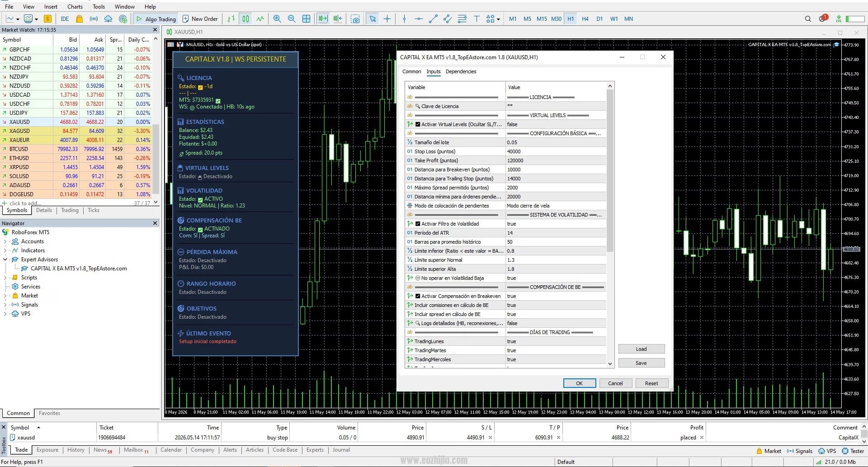
Task: Toggle the Algo Trading button
Action: tap(156, 19)
